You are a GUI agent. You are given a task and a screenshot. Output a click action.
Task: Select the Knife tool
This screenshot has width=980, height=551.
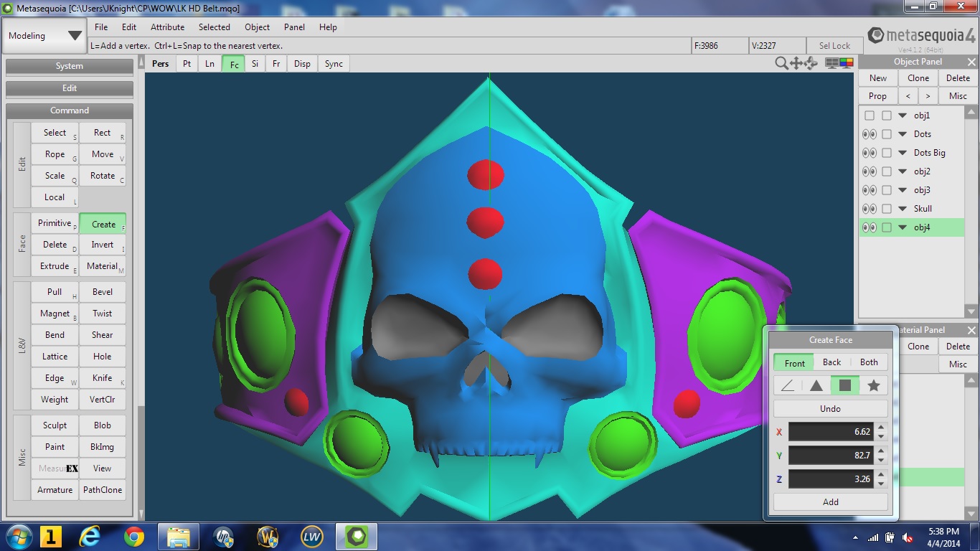103,378
